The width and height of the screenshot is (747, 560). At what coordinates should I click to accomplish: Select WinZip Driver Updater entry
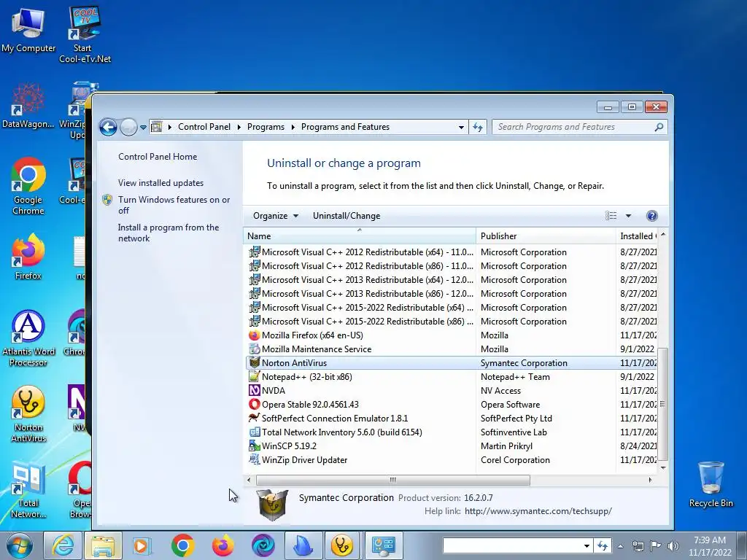point(451,460)
